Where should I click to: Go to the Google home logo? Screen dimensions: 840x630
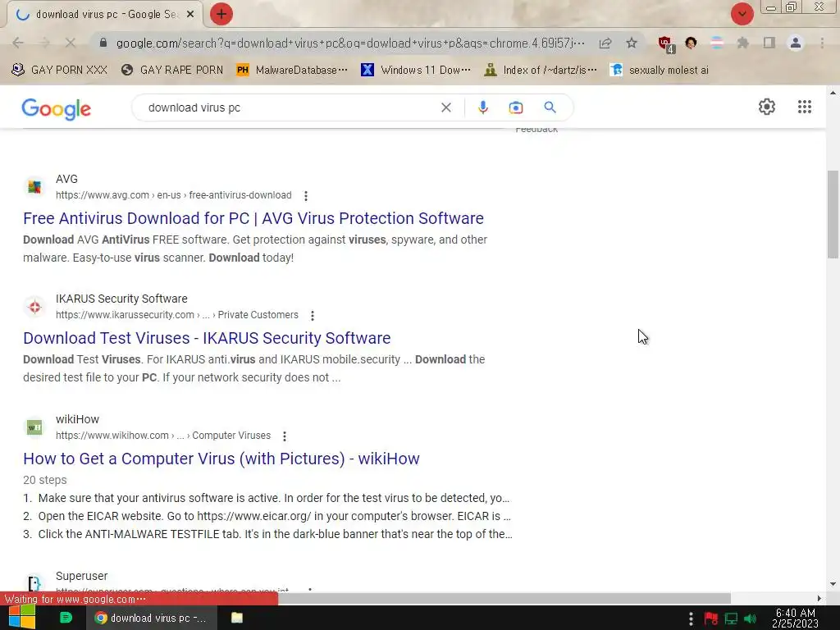(x=57, y=109)
